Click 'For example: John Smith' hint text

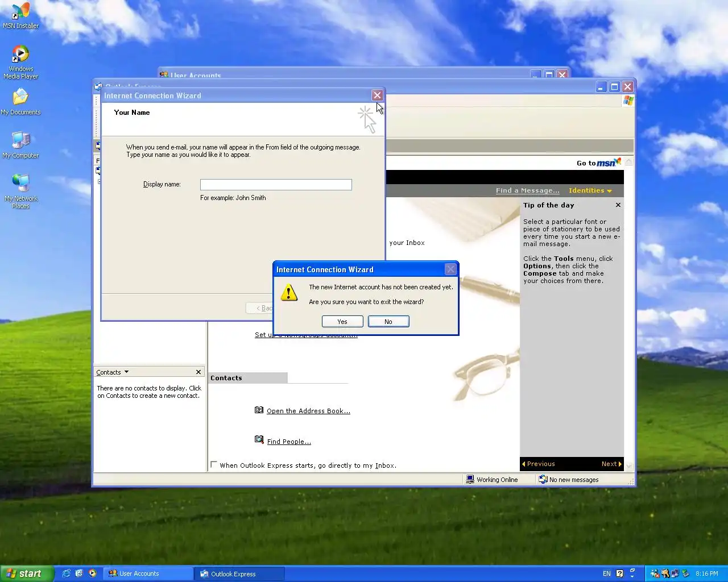pos(233,198)
